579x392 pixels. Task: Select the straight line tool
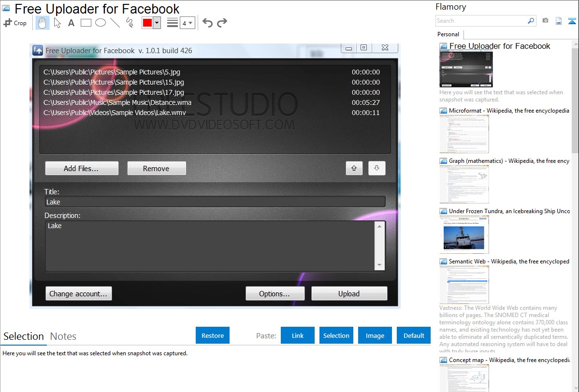[x=115, y=23]
